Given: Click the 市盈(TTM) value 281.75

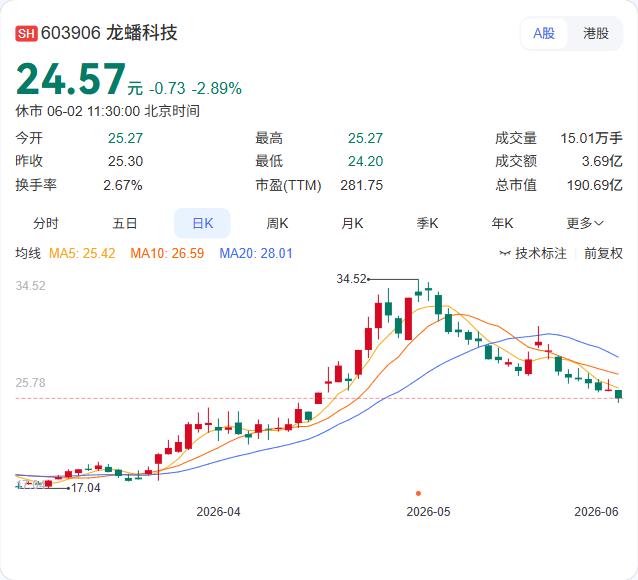Looking at the screenshot, I should tap(362, 185).
